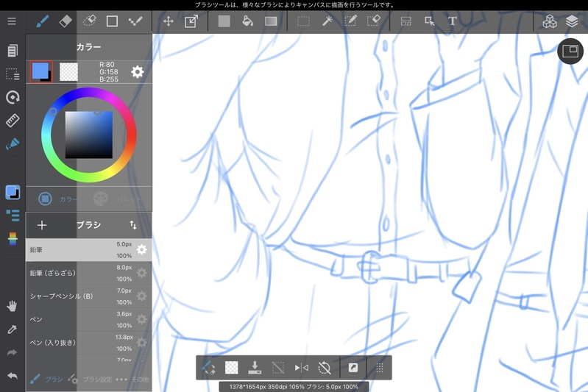Select the Text tool
This screenshot has width=588, height=392.
453,21
